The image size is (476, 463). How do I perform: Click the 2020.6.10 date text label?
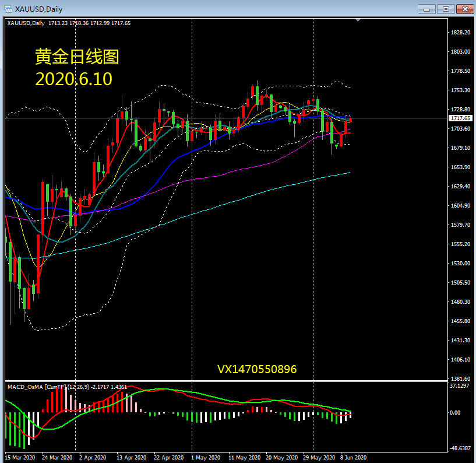73,79
